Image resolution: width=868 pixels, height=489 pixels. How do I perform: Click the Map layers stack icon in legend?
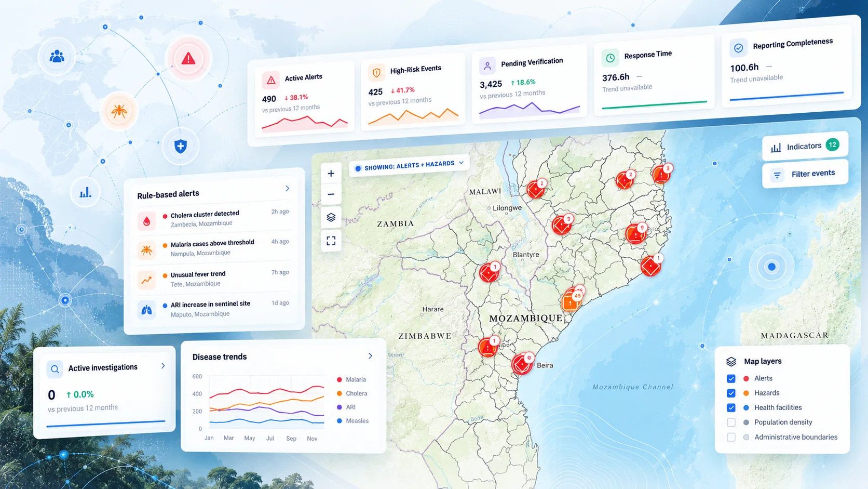pos(731,362)
